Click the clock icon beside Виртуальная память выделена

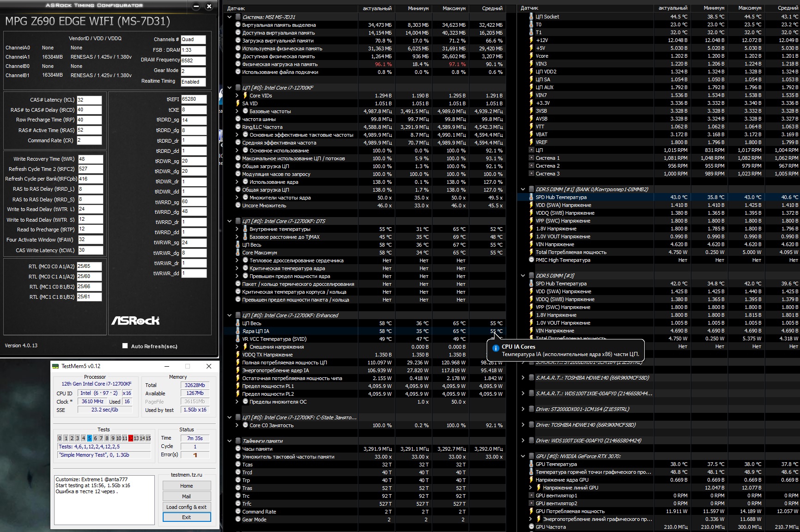pos(238,25)
